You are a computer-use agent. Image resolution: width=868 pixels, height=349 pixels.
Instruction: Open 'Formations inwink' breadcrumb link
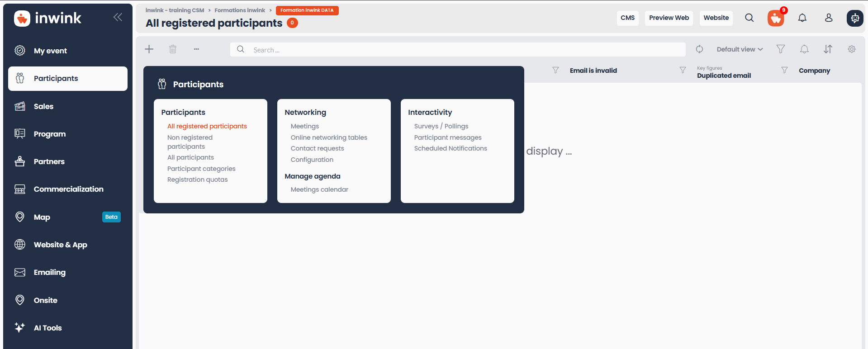240,10
